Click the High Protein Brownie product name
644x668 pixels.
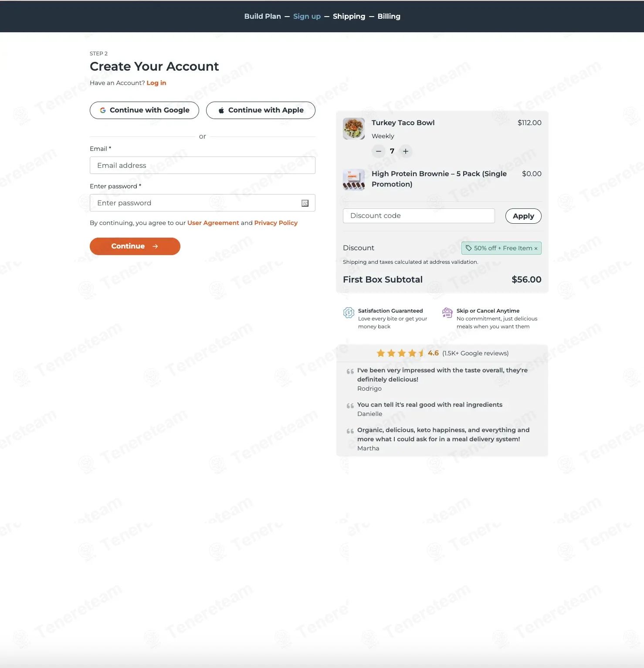click(x=439, y=179)
